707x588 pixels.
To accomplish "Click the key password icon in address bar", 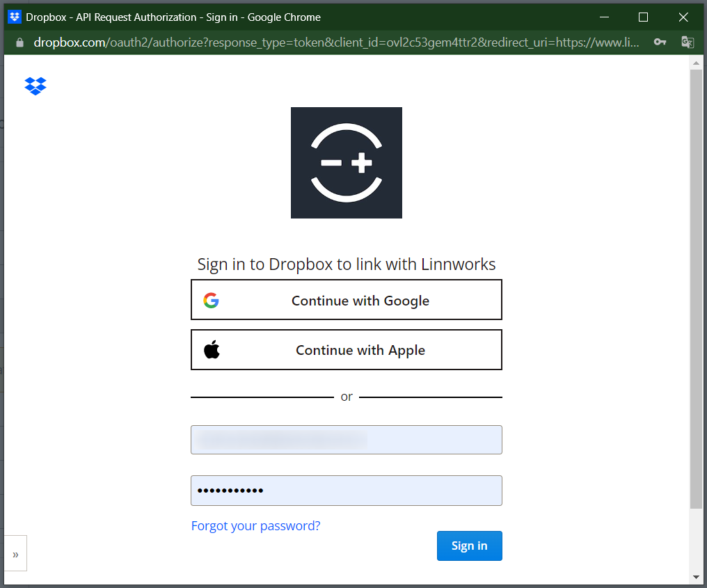I will [660, 42].
